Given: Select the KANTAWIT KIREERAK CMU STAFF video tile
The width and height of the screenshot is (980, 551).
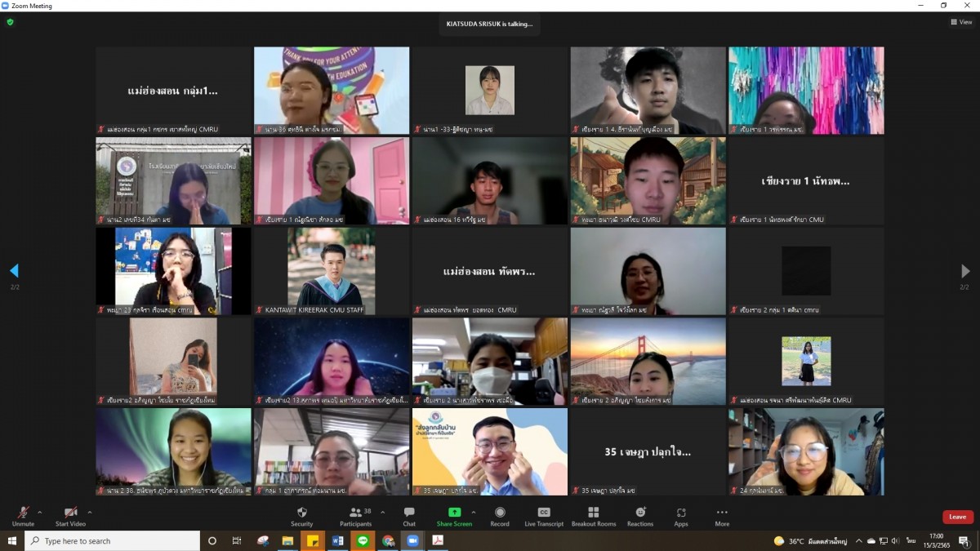Looking at the screenshot, I should [331, 271].
